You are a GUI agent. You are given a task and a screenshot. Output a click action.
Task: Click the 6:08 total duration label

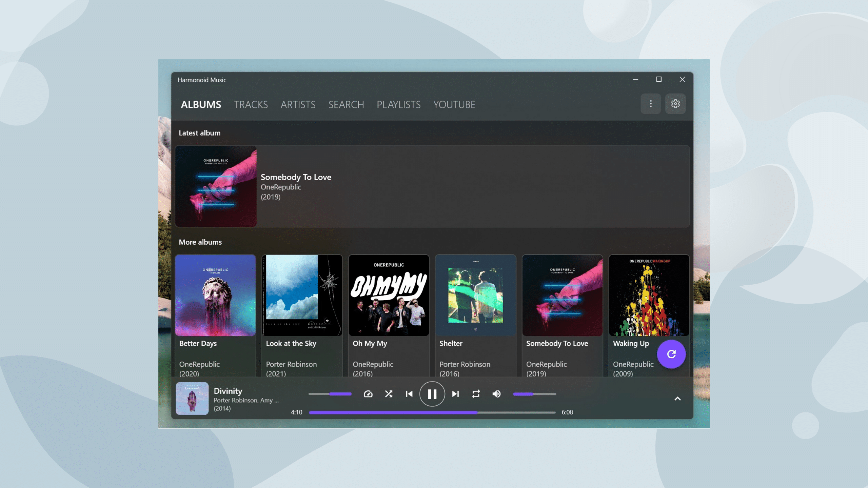coord(567,412)
